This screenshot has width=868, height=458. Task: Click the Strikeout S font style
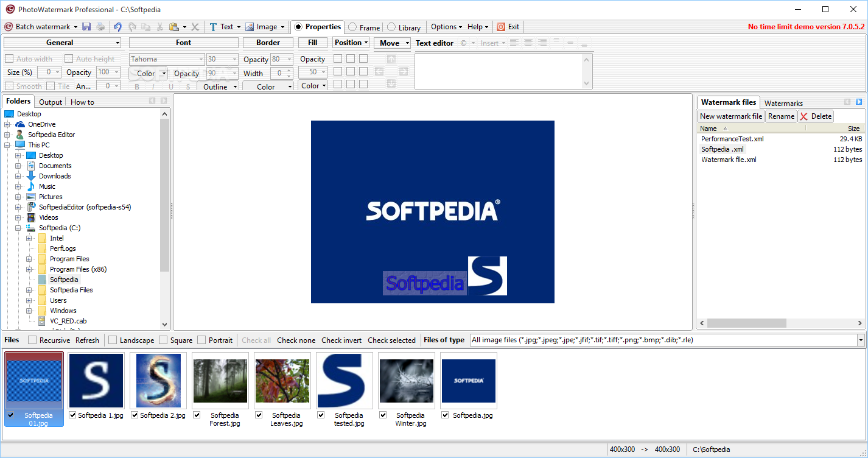(x=188, y=87)
